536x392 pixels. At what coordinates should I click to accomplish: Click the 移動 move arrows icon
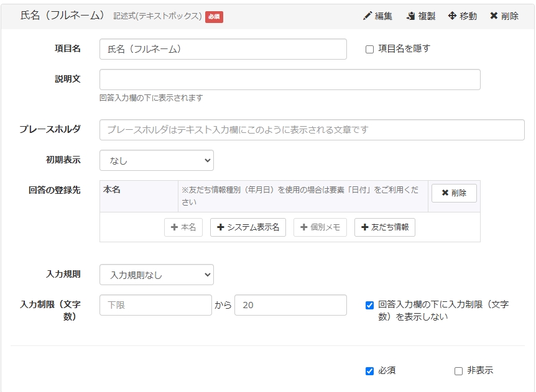(452, 16)
